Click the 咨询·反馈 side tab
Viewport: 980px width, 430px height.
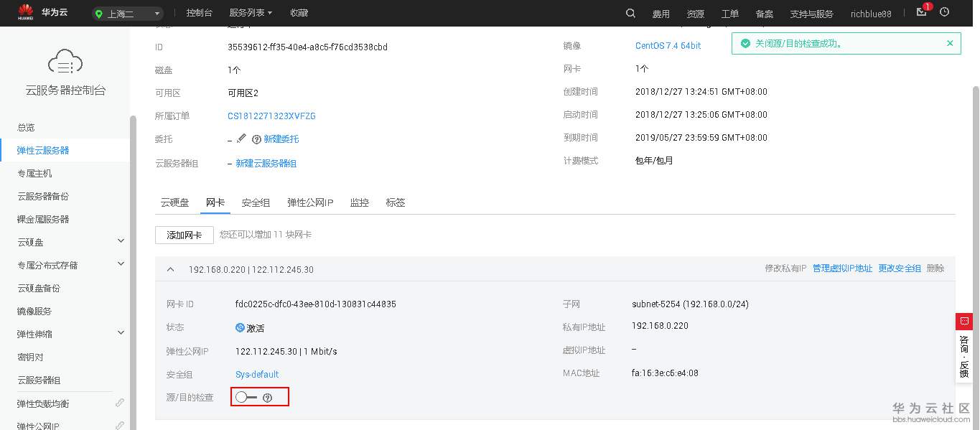[964, 356]
